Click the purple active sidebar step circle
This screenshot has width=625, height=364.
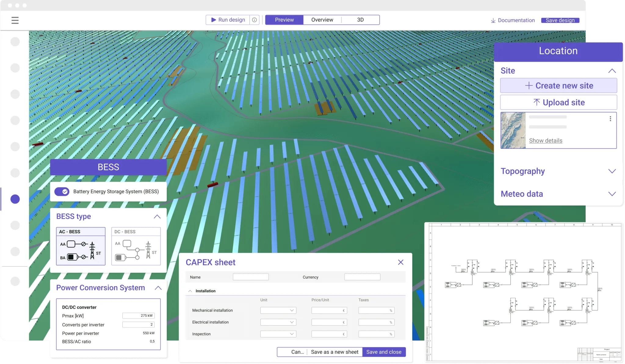pyautogui.click(x=15, y=199)
